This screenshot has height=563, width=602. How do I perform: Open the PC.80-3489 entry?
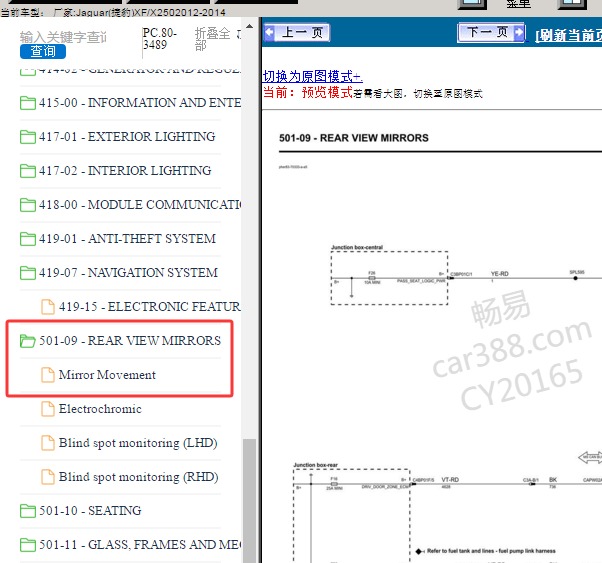pos(160,39)
